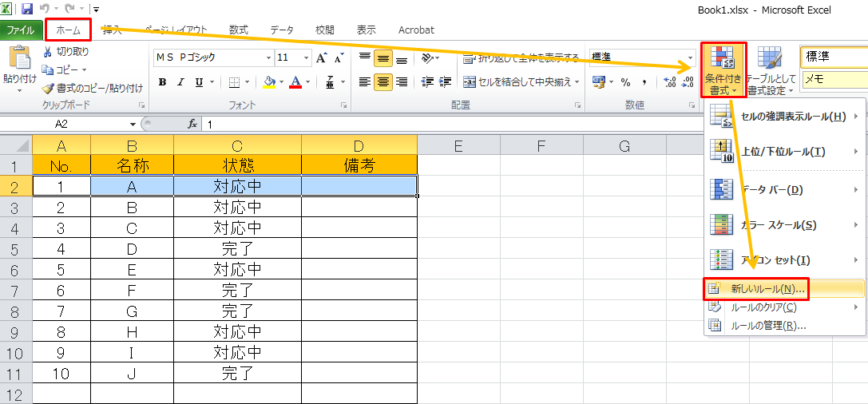This screenshot has height=404, width=868.
Task: Toggle center horizontal alignment
Action: click(x=383, y=82)
